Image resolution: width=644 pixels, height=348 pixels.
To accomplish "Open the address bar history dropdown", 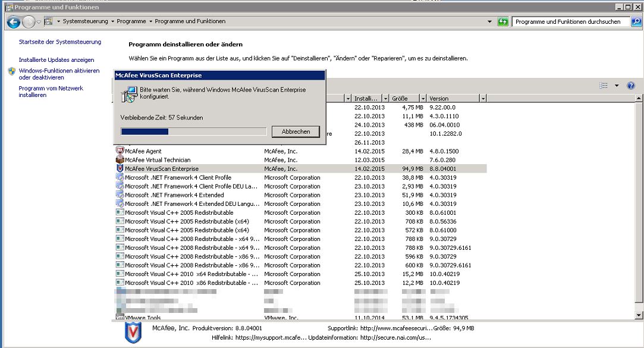I will 489,22.
